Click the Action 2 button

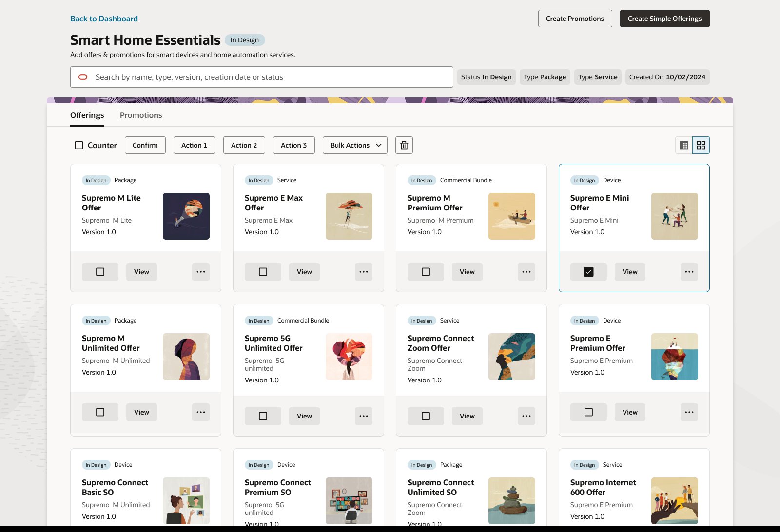tap(244, 145)
